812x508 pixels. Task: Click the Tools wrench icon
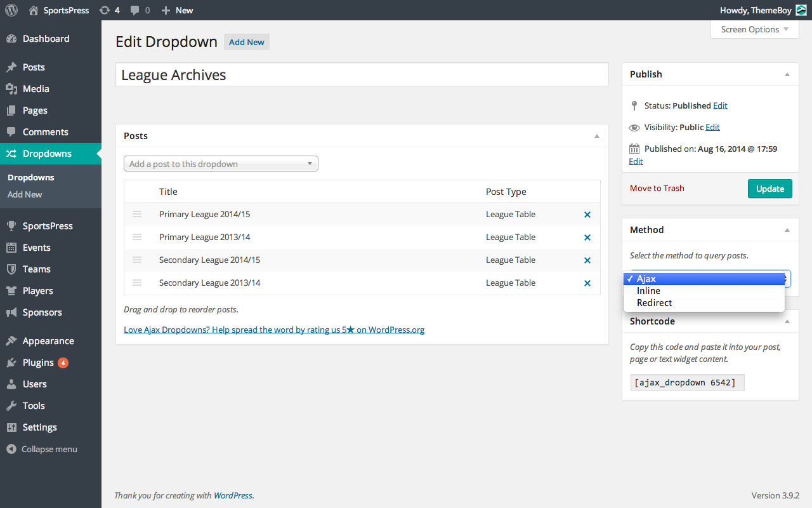[11, 406]
